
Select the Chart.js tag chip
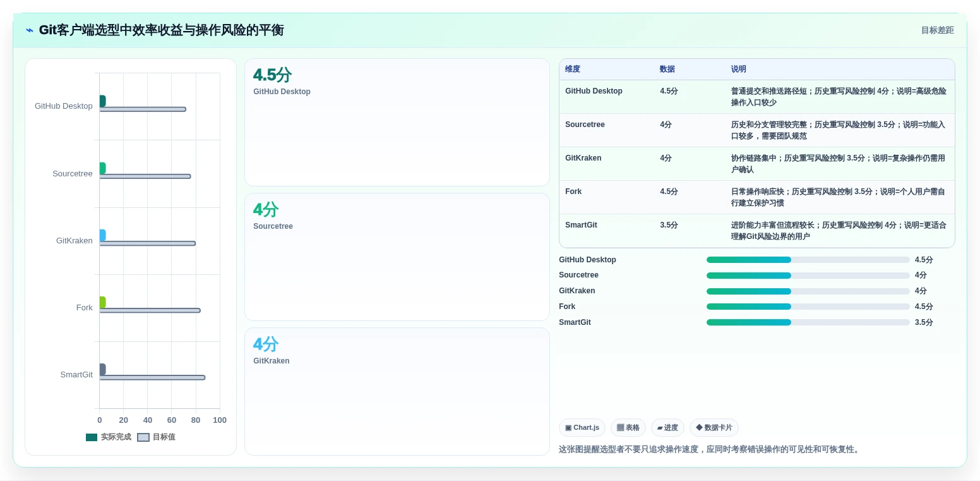pyautogui.click(x=582, y=428)
